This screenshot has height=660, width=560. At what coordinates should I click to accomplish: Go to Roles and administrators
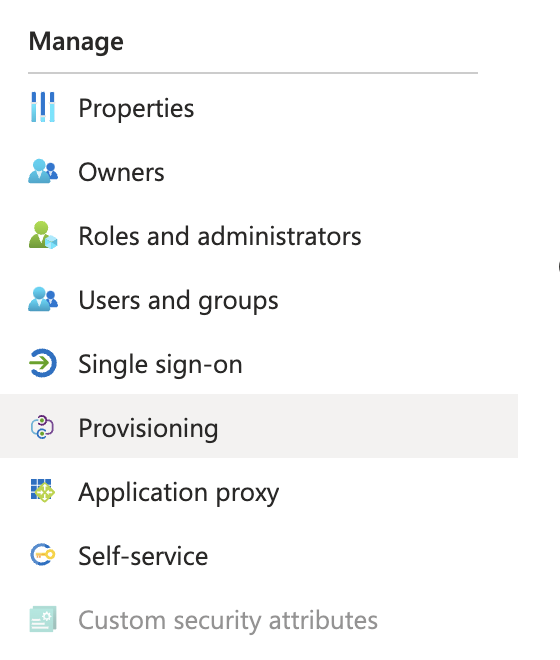[x=220, y=236]
